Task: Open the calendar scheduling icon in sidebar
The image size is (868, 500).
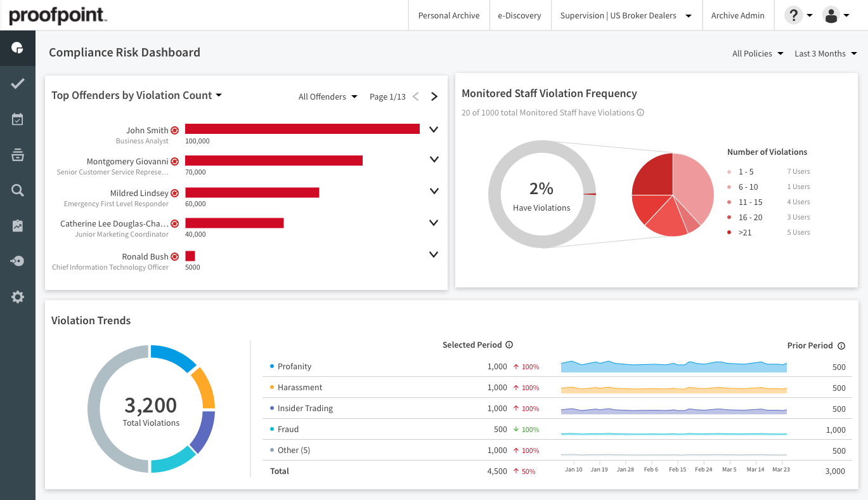Action: 17,119
